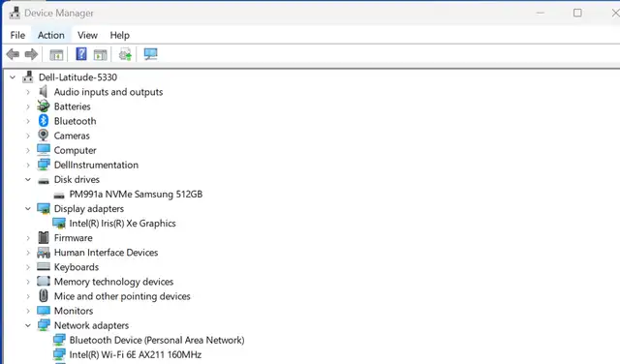Open the File menu
Image resolution: width=620 pixels, height=364 pixels.
coord(17,35)
